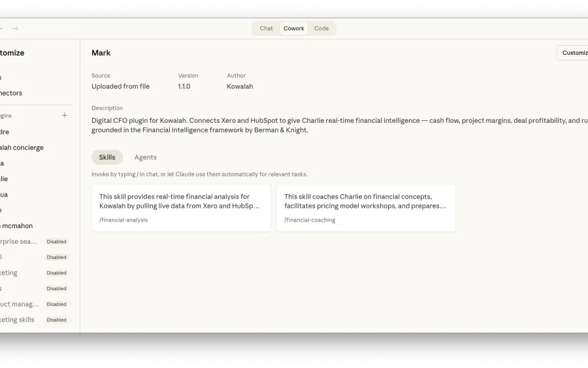The image size is (588, 368).
Task: Click the author value Kowalah
Action: (x=240, y=86)
